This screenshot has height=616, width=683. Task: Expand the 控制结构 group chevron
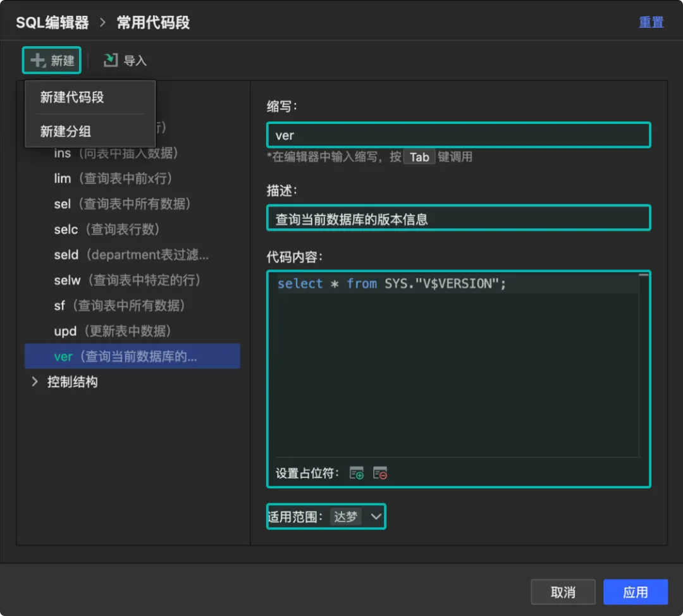pos(35,382)
